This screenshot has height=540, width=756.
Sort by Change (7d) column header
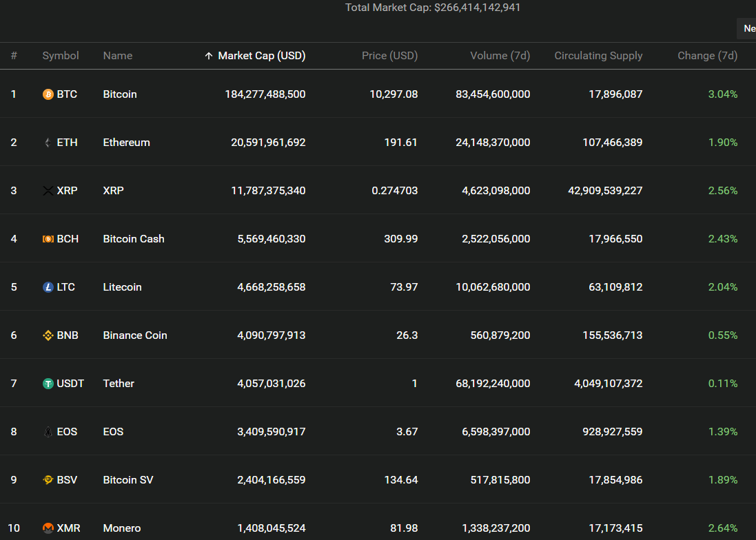[x=707, y=56]
